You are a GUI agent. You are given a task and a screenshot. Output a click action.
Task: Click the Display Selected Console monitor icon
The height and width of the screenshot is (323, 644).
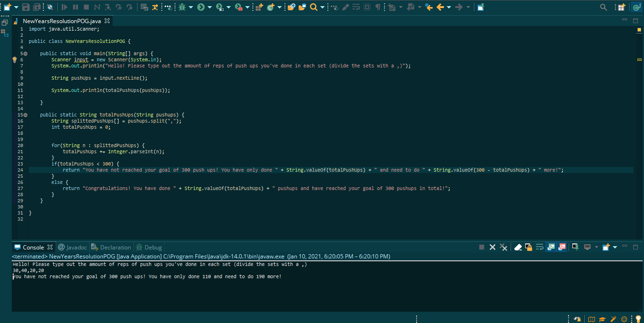pyautogui.click(x=588, y=247)
